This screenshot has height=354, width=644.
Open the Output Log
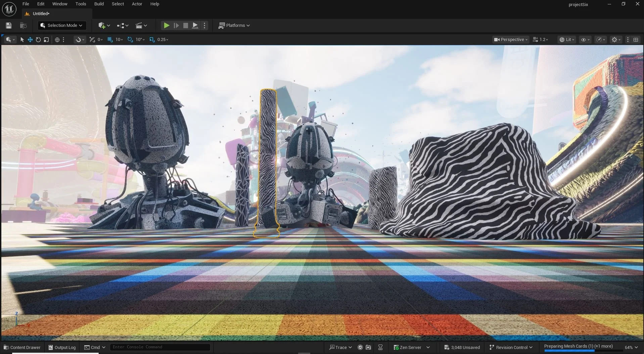[x=62, y=347]
